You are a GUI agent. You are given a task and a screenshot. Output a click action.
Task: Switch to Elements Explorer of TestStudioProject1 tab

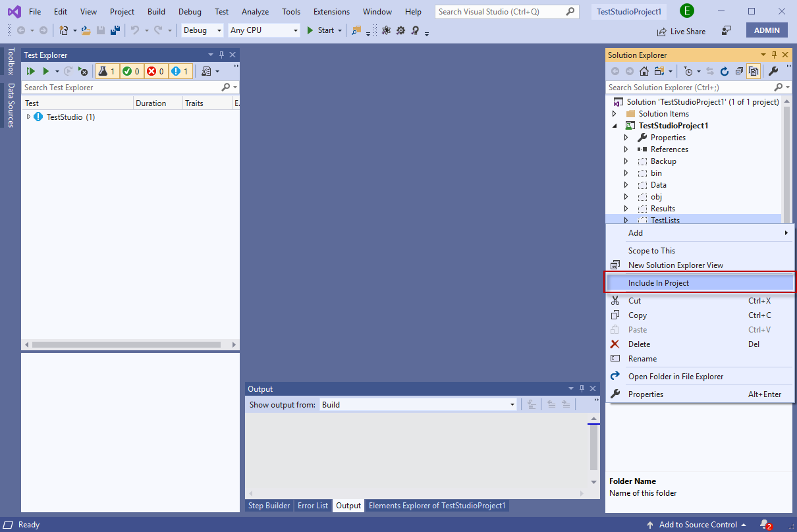437,506
